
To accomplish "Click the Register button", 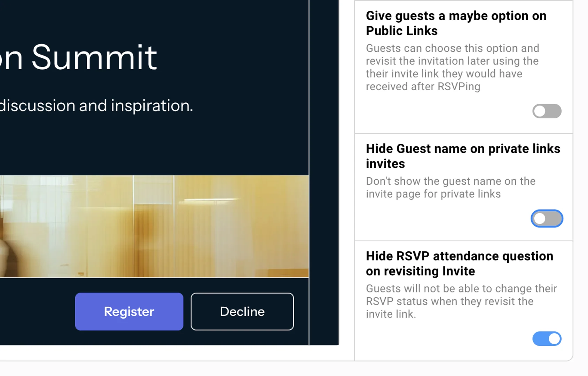I will pos(129,312).
